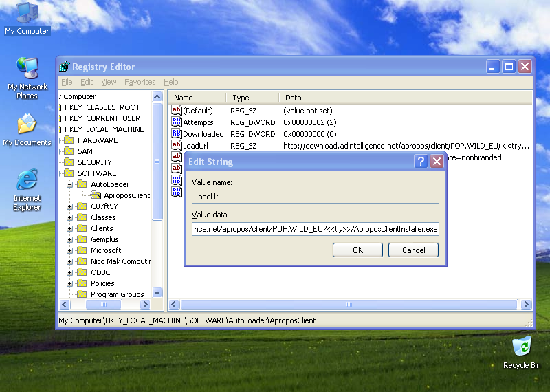Click the '(value not set)' data cell

point(307,111)
